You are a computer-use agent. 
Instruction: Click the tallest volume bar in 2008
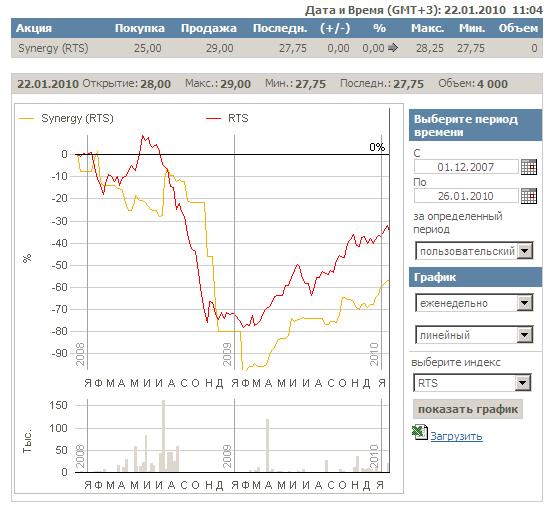point(163,436)
